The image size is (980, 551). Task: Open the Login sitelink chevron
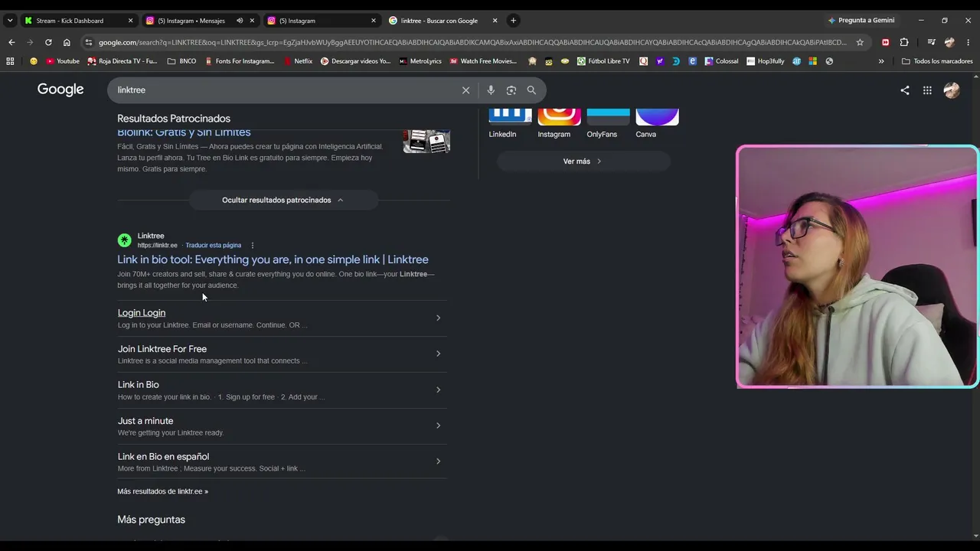click(x=438, y=318)
